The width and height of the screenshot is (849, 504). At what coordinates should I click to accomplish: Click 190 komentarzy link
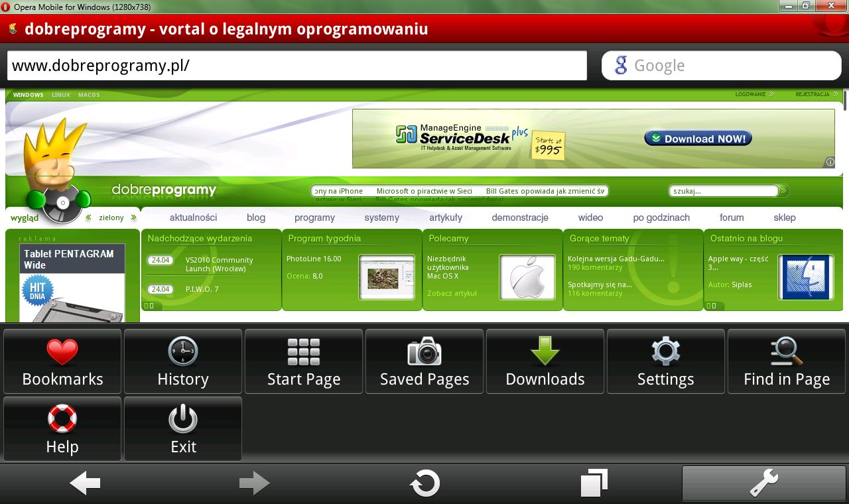tap(595, 267)
